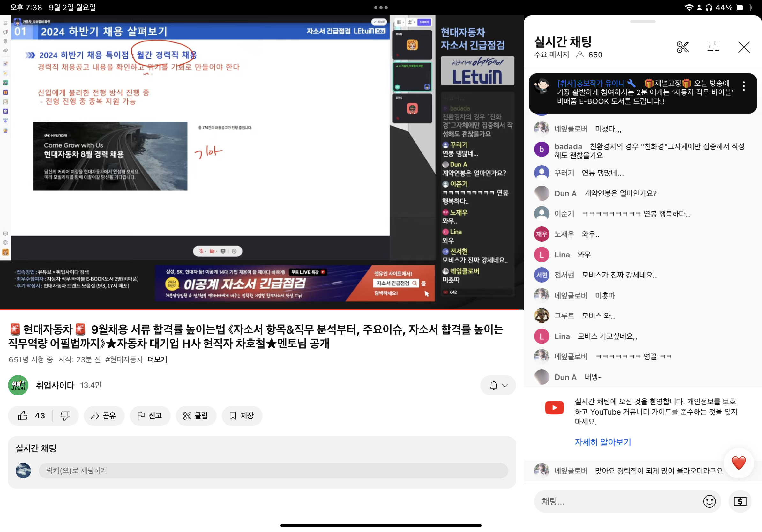Image resolution: width=762 pixels, height=532 pixels.
Task: Open the emoji picker in chat field
Action: pyautogui.click(x=709, y=501)
